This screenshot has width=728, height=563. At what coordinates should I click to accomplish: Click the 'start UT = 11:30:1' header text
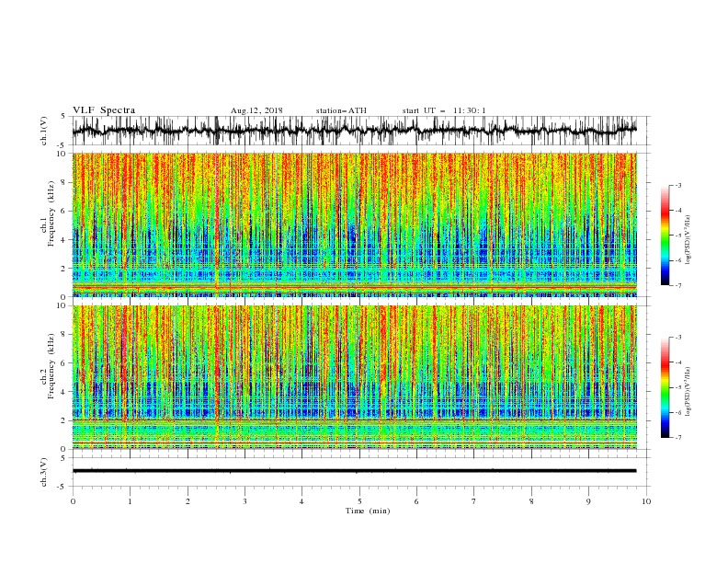[444, 110]
